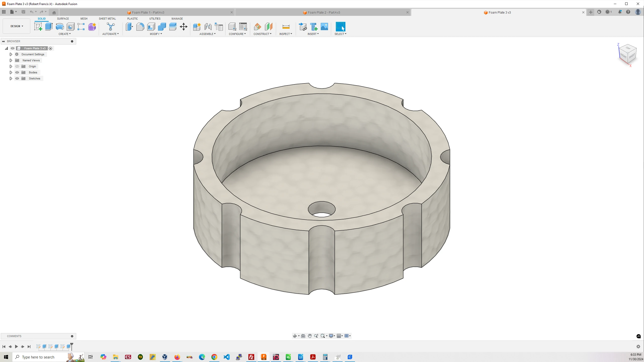Collapse the Foam Plate 3 v3 root node
644x362 pixels.
pos(7,48)
